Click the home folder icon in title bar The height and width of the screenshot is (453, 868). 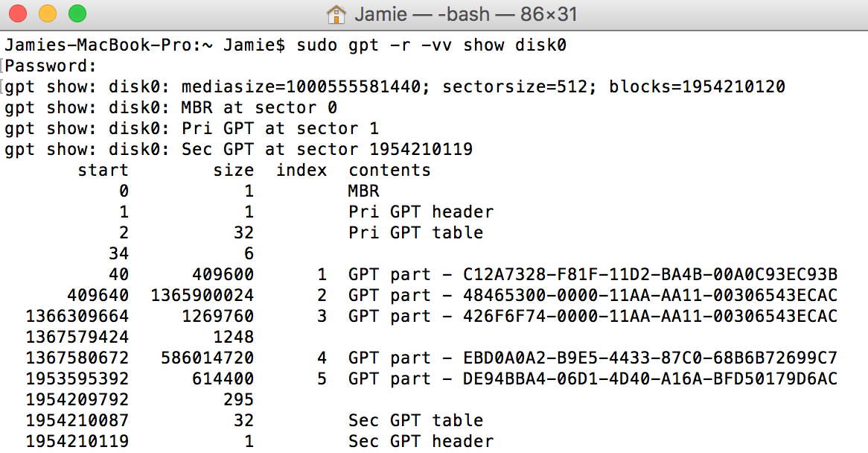click(x=336, y=14)
